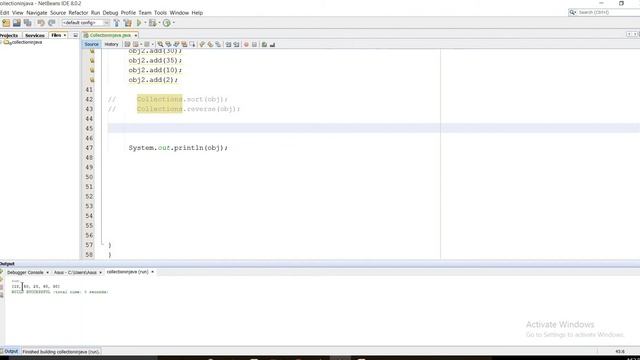The width and height of the screenshot is (640, 360).
Task: Open the Navigate menu
Action: point(37,13)
